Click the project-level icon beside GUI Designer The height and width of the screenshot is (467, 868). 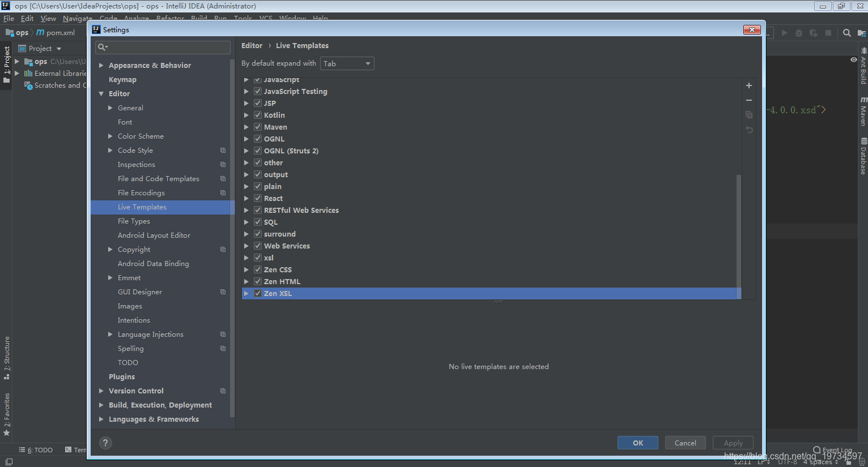pyautogui.click(x=223, y=292)
